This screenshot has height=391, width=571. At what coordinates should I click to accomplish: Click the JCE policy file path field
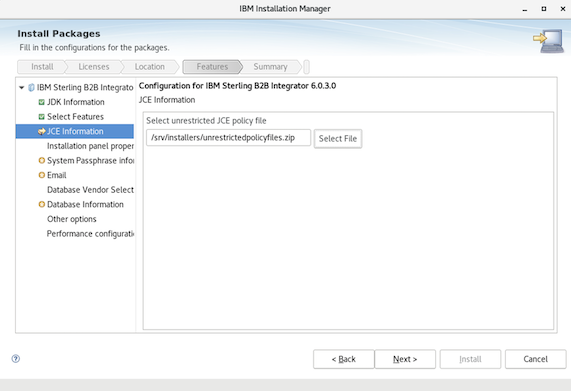[x=228, y=138]
